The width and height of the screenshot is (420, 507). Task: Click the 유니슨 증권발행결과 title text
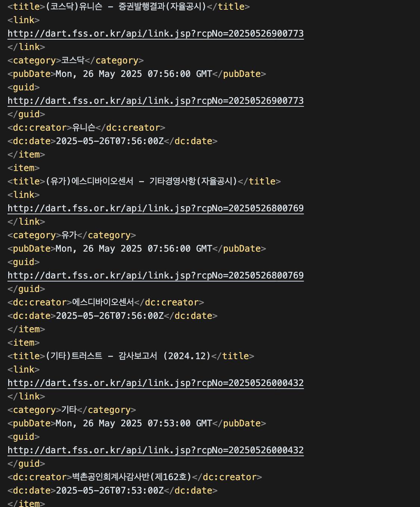(126, 7)
